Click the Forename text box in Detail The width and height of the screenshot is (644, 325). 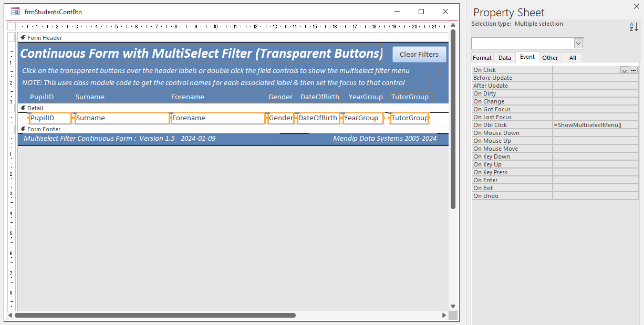click(218, 118)
